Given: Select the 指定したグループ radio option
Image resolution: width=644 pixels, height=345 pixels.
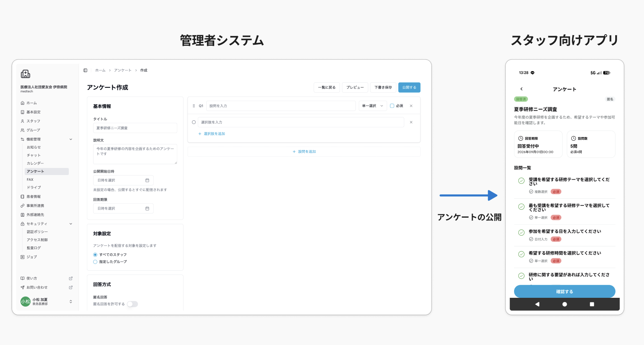Looking at the screenshot, I should [x=95, y=262].
